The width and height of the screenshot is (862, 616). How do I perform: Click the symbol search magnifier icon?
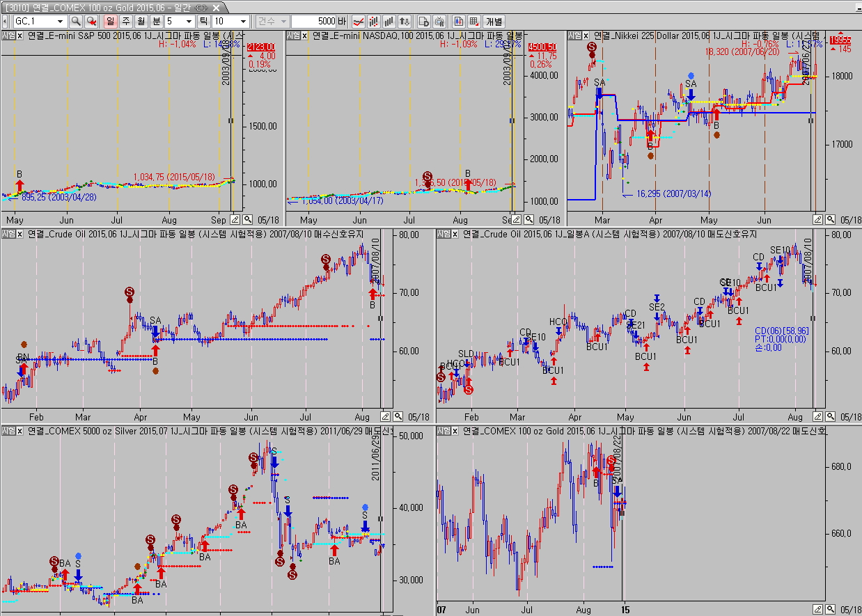click(x=75, y=22)
